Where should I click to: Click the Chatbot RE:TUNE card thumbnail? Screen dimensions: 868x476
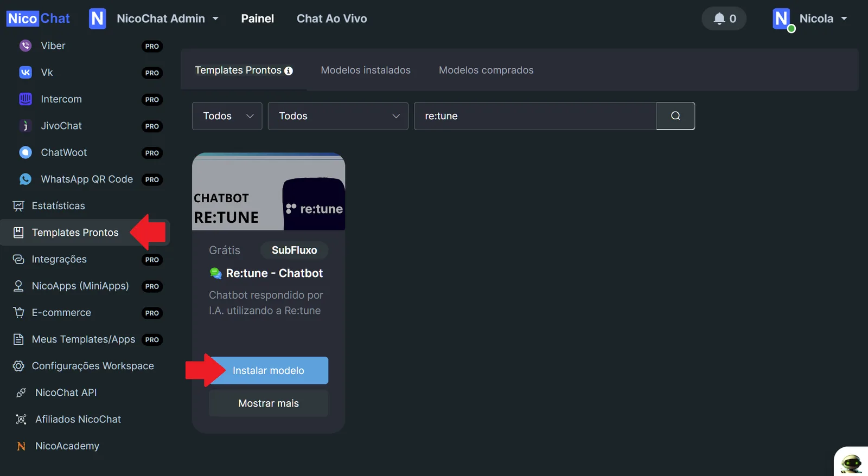pos(269,192)
